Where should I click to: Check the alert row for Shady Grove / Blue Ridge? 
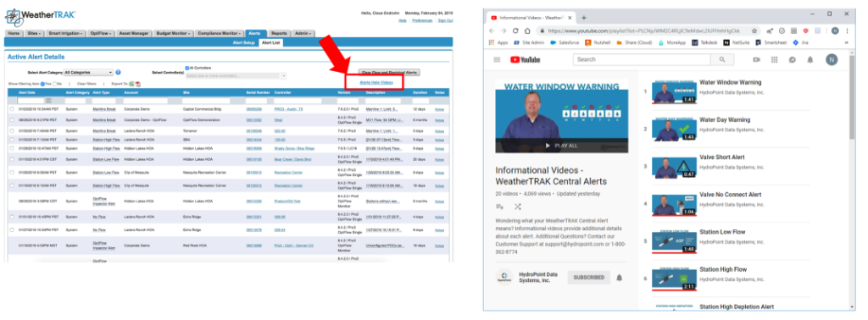coord(12,149)
